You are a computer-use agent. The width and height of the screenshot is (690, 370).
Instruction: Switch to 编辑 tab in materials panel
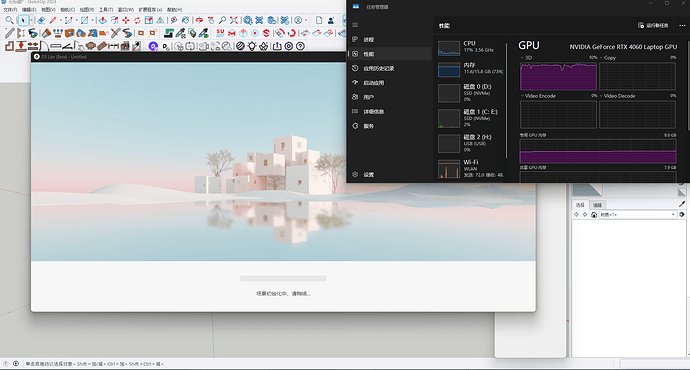coord(597,205)
